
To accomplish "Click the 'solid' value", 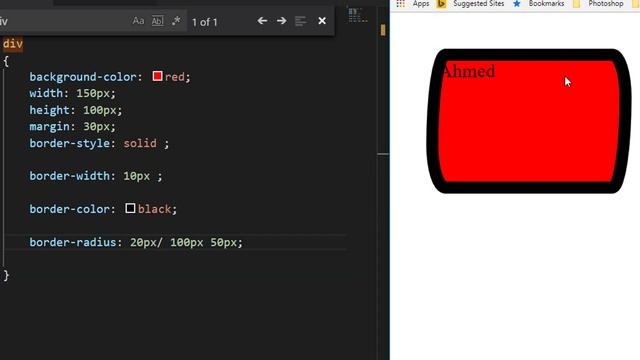I will click(140, 143).
